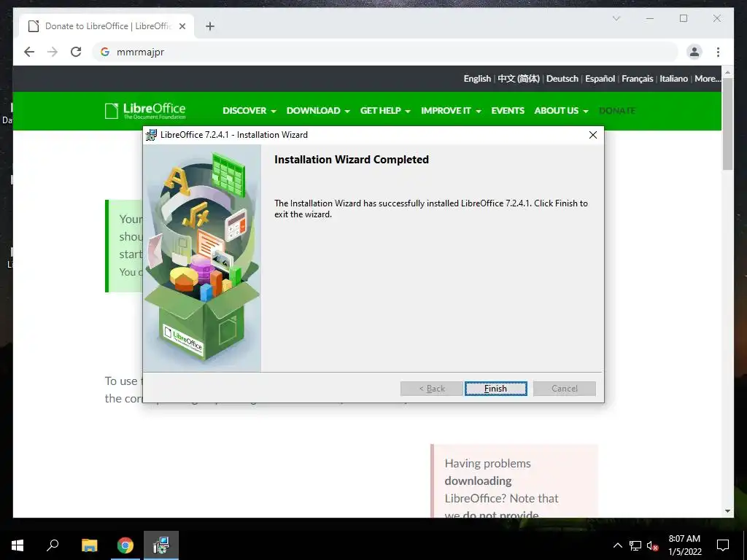Go back in Chrome browser history

click(x=29, y=52)
